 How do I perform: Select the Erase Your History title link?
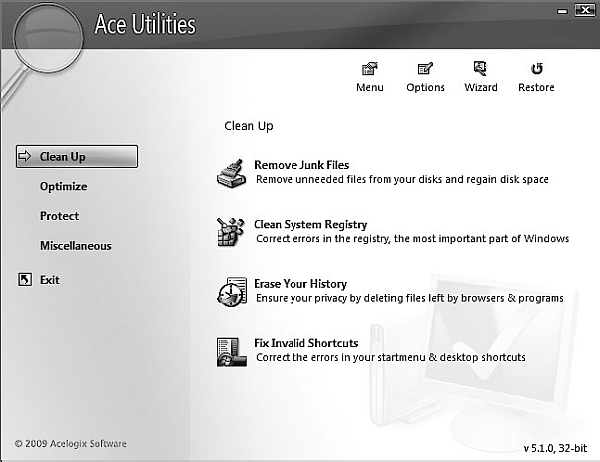(x=300, y=284)
